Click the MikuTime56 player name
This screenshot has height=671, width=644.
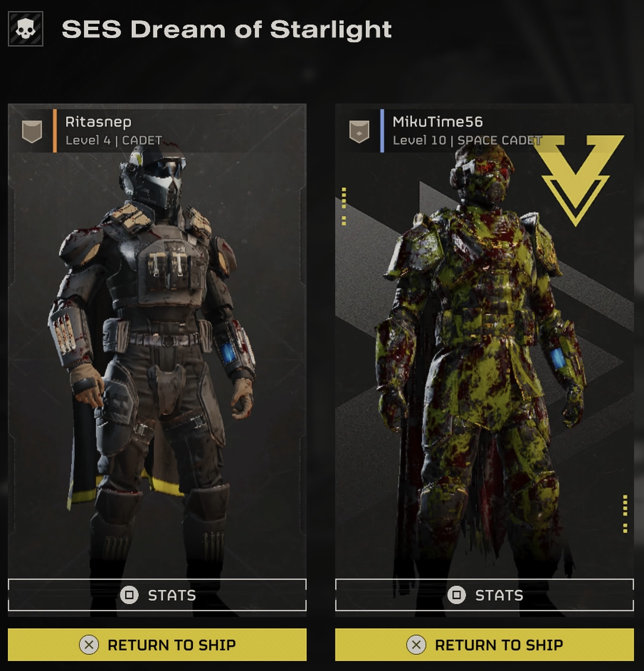(x=438, y=122)
